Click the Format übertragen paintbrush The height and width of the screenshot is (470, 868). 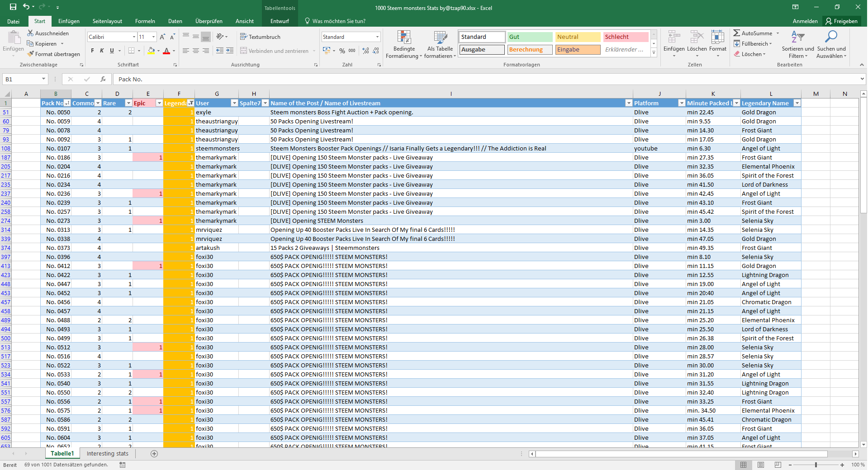pos(30,54)
